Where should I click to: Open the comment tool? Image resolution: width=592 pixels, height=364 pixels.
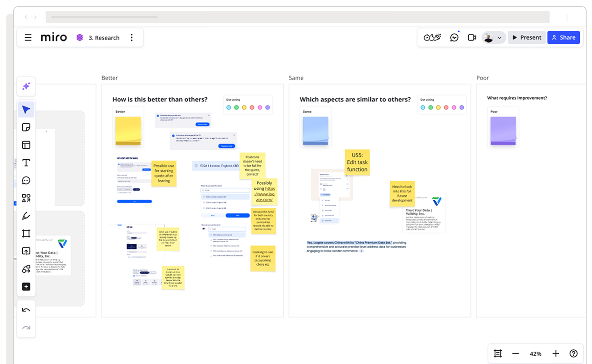(26, 181)
